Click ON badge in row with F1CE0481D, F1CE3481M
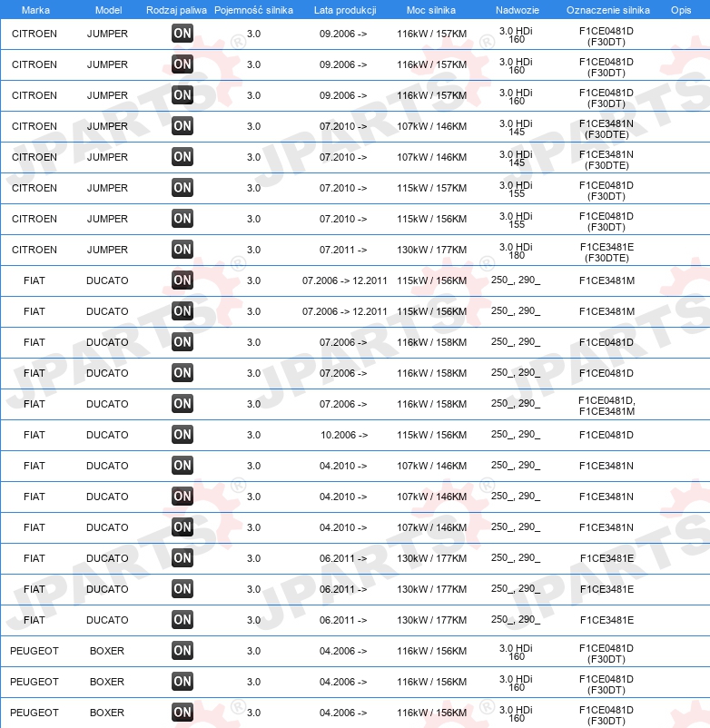Viewport: 710px width, 728px height. 182,404
